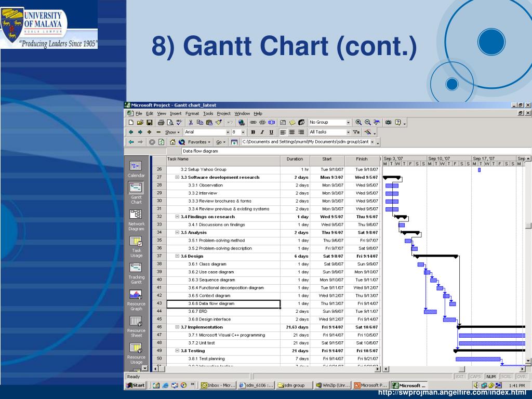This screenshot has height=399, width=532.
Task: Switch to Tracking Gantt view
Action: click(136, 273)
